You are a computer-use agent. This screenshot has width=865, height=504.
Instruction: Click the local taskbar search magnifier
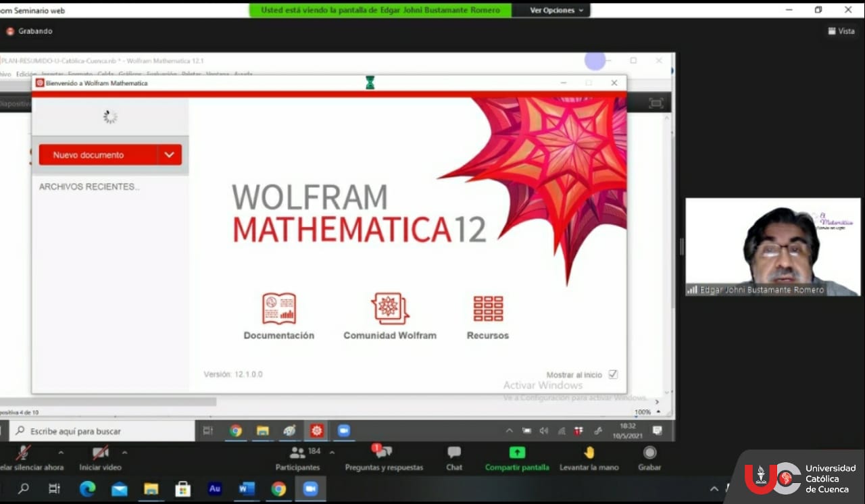(x=23, y=489)
